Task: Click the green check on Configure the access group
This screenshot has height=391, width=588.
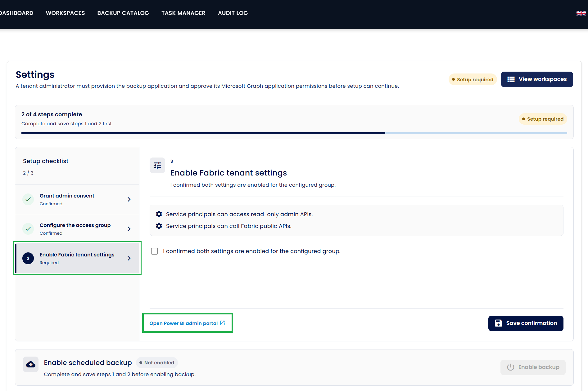Action: [28, 229]
